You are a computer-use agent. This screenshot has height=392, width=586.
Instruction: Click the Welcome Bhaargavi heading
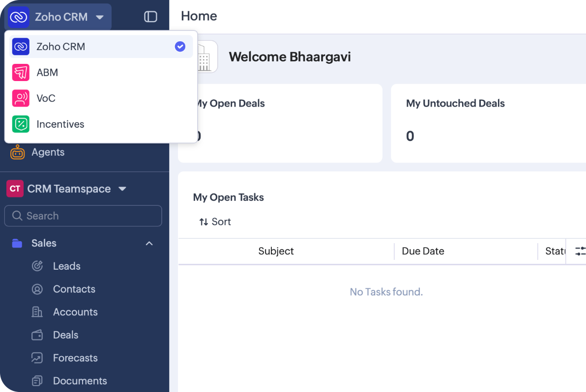click(x=290, y=57)
